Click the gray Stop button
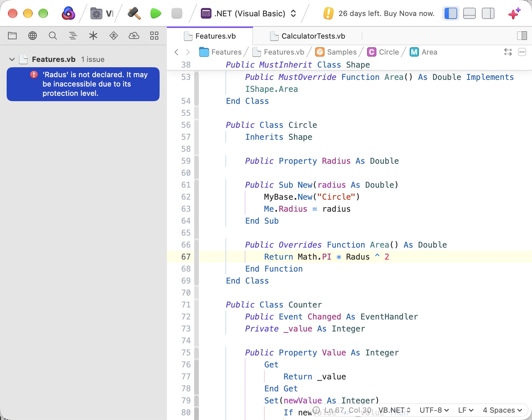Viewport: 532px width, 420px height. pos(177,14)
